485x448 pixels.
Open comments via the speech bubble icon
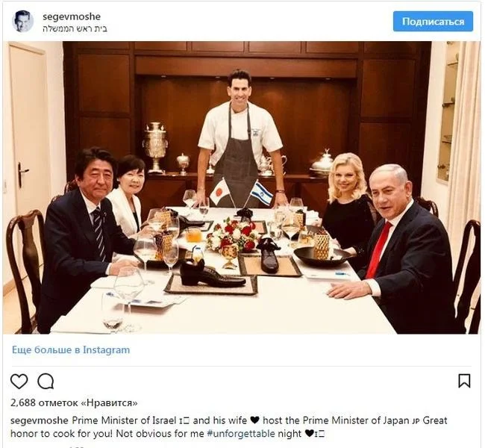coord(46,381)
